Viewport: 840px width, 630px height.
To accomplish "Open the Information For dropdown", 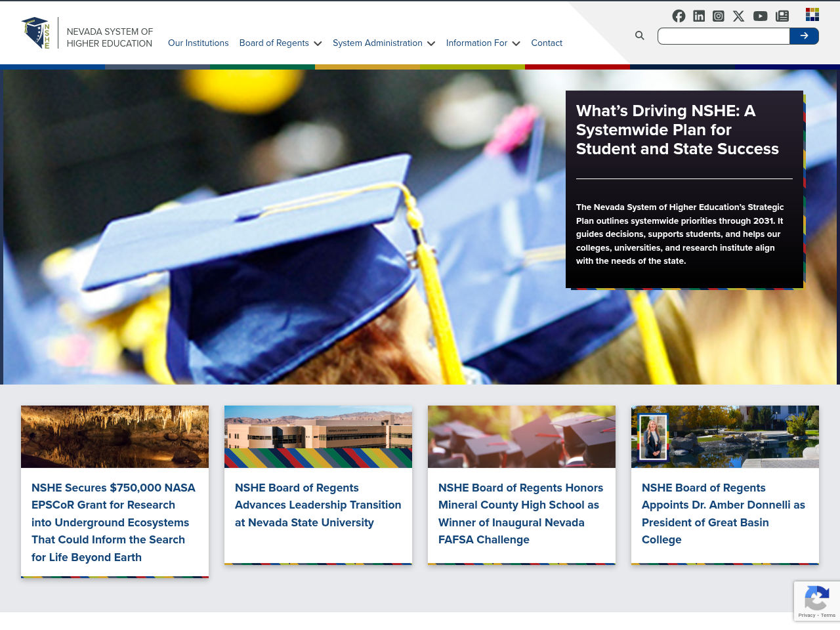I will point(482,43).
